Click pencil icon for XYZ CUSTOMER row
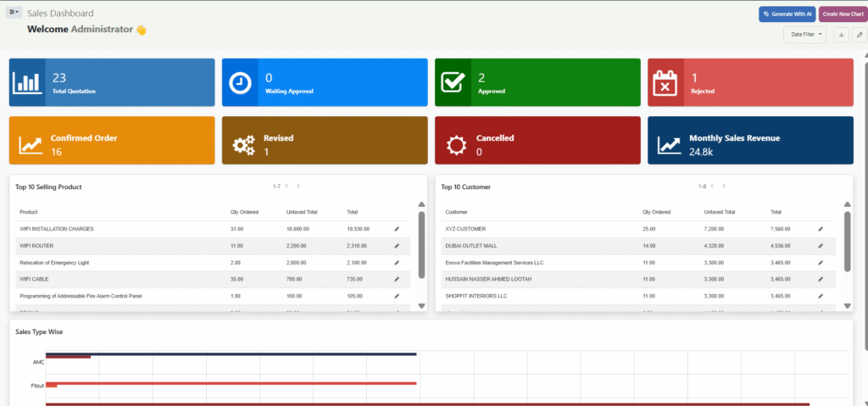 [820, 229]
